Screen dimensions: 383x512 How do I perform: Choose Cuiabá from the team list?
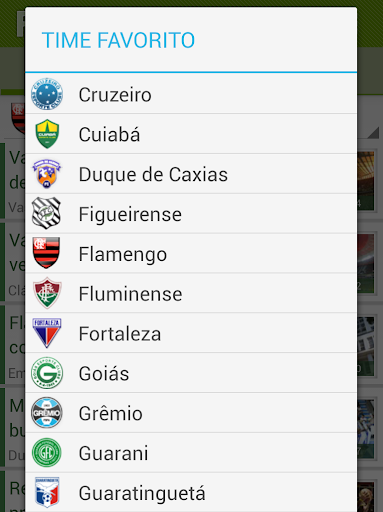coord(191,134)
